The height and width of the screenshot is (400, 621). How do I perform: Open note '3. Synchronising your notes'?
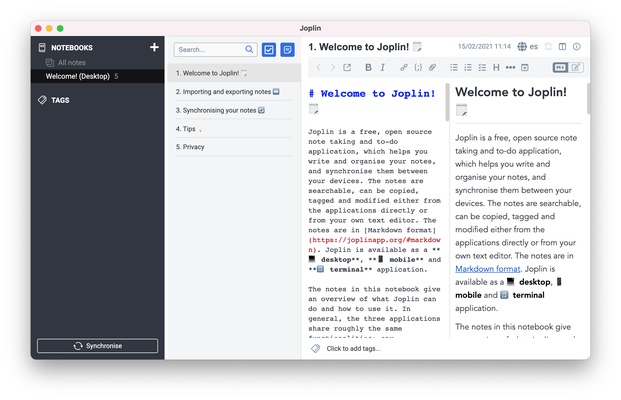coord(234,110)
